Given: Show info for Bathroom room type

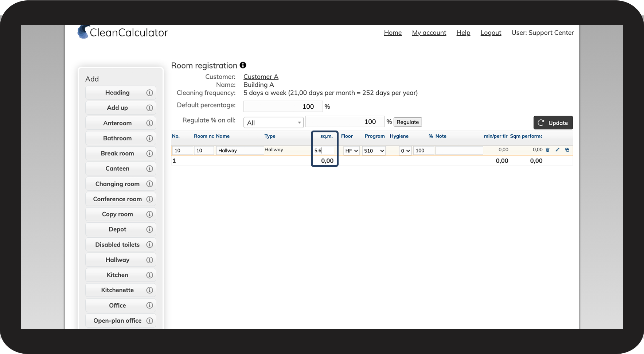Looking at the screenshot, I should (149, 139).
